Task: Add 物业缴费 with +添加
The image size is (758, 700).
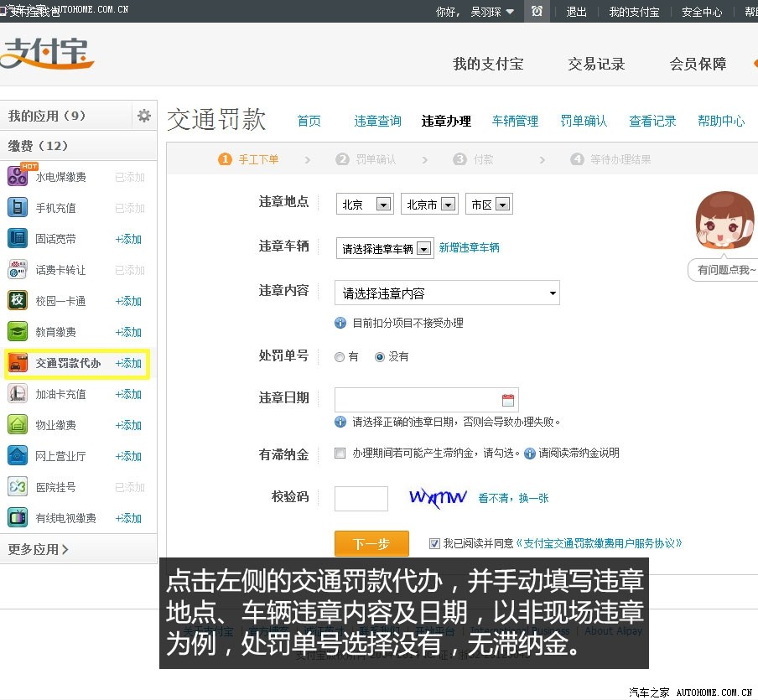Action: [128, 425]
